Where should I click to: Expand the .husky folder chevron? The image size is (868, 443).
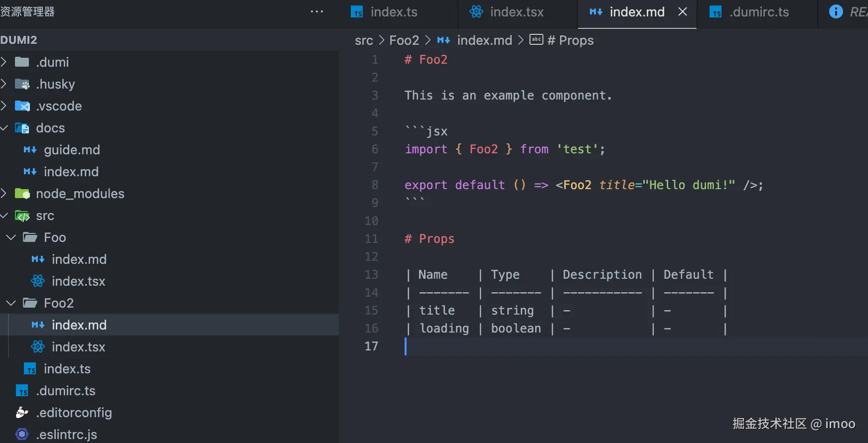pyautogui.click(x=4, y=84)
